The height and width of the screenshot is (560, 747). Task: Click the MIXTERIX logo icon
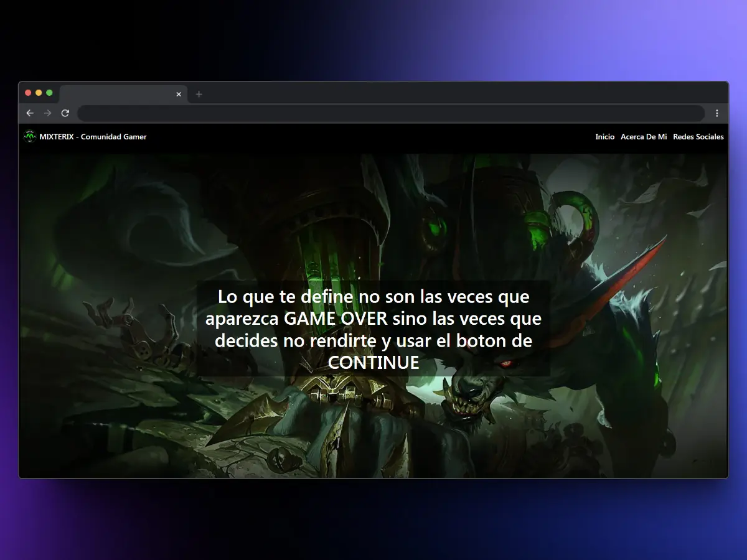point(30,136)
